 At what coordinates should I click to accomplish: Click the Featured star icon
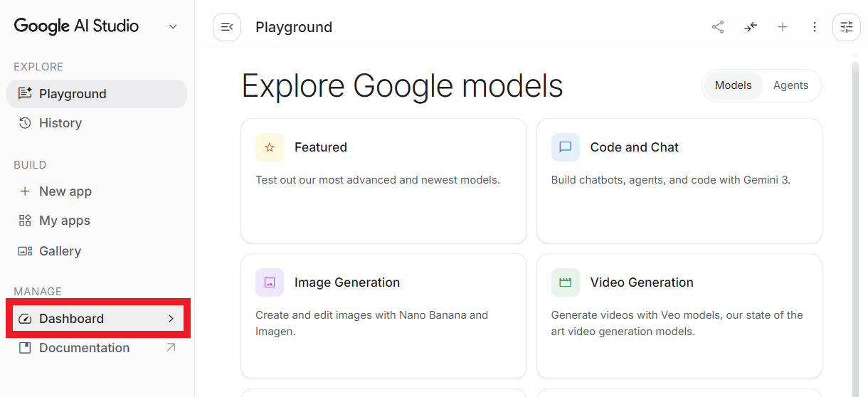point(270,147)
